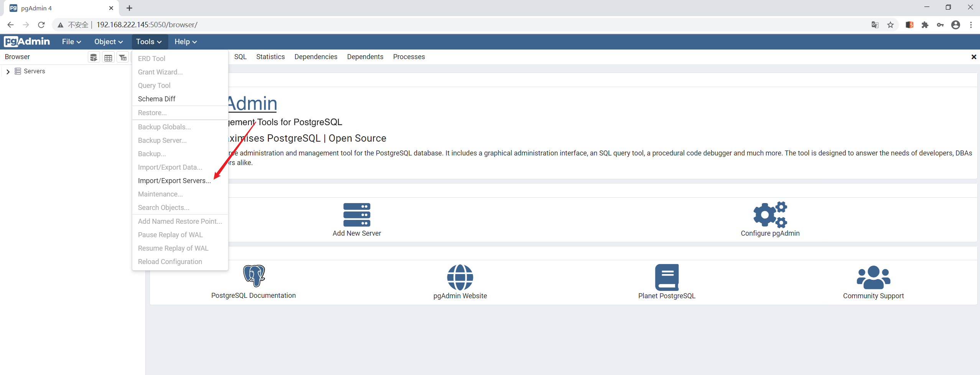Choose Maintenance... menu entry
Screen dimensions: 980x375
pyautogui.click(x=180, y=194)
